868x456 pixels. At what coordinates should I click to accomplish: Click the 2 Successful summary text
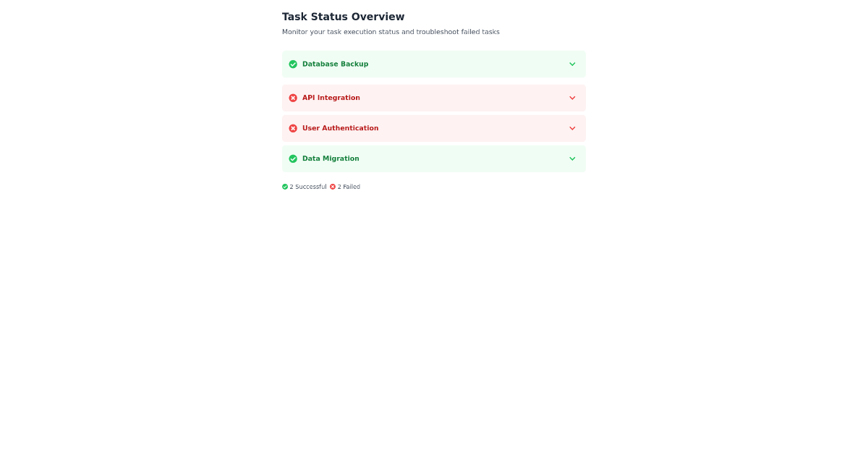click(x=308, y=187)
